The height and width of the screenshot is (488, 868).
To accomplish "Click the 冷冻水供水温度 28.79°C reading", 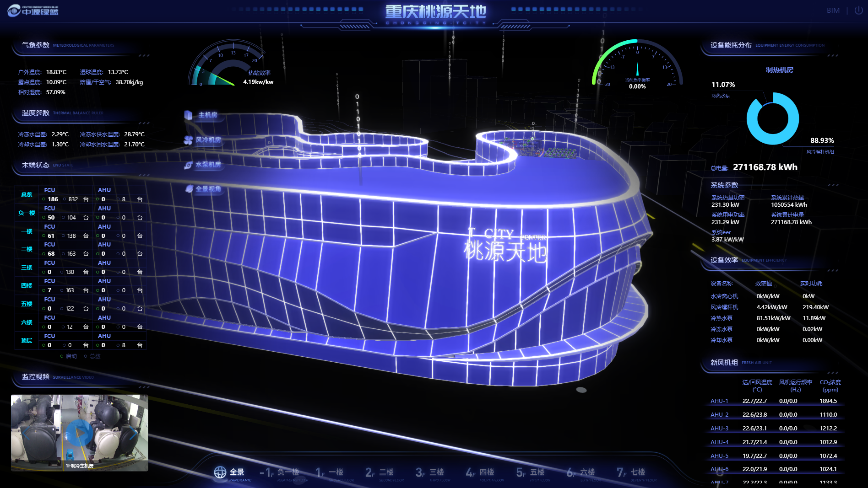I will click(x=112, y=134).
